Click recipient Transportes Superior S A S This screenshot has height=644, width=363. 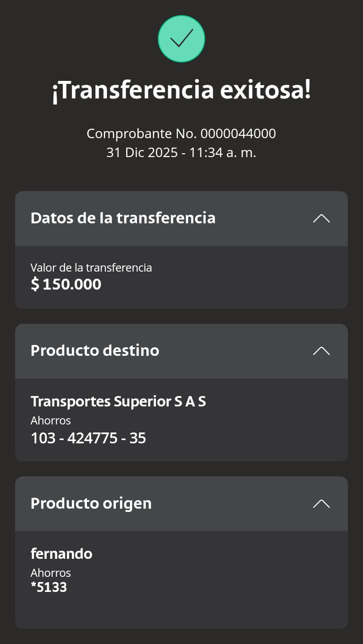[x=118, y=402]
